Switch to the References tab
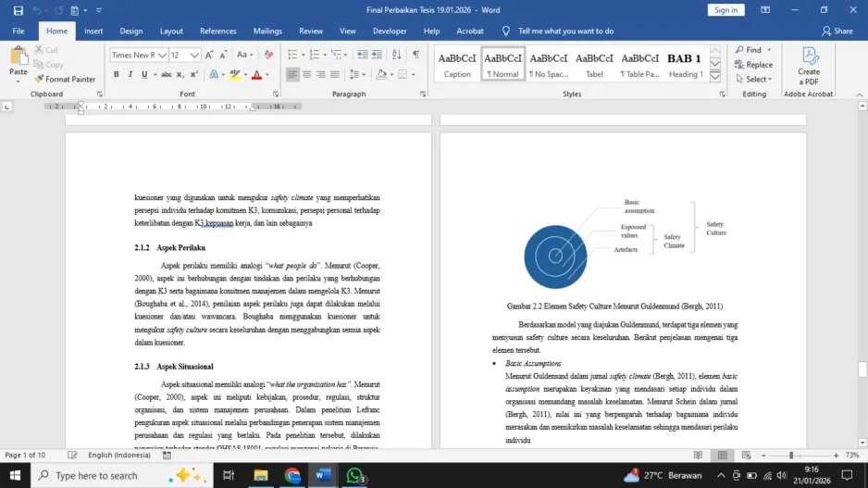The width and height of the screenshot is (868, 488). click(x=218, y=31)
